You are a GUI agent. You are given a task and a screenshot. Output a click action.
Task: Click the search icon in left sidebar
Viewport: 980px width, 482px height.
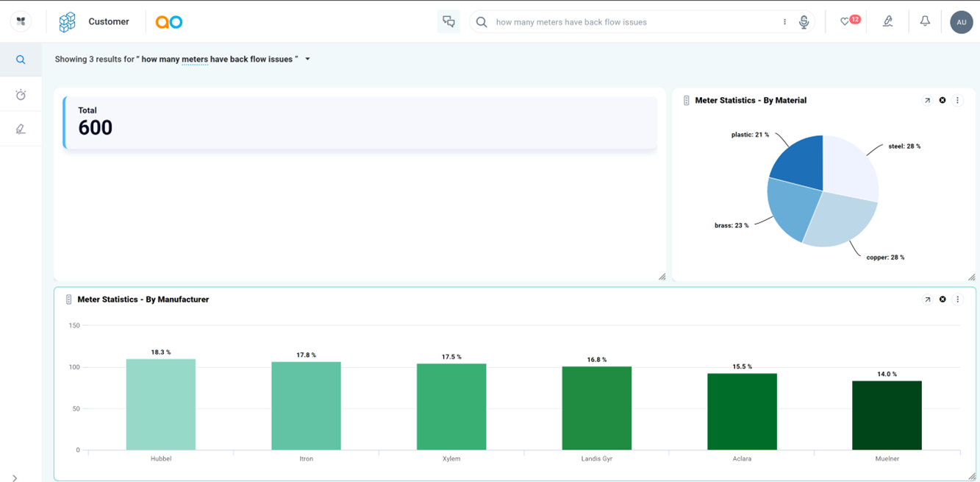21,60
